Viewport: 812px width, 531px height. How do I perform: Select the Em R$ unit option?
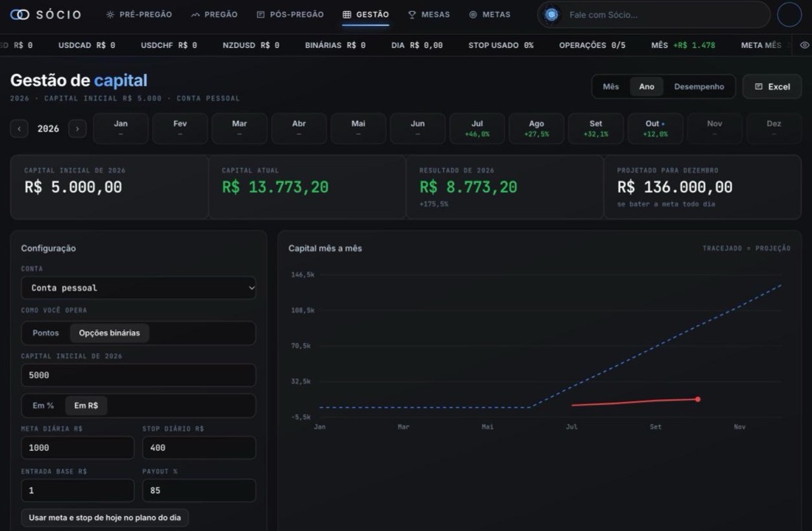(x=86, y=405)
